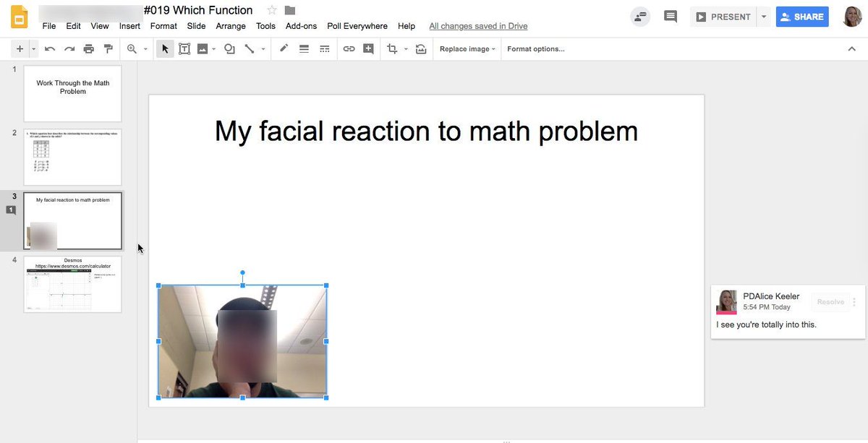Viewport: 868px width, 443px height.
Task: Pick the border color pencil
Action: 284,48
